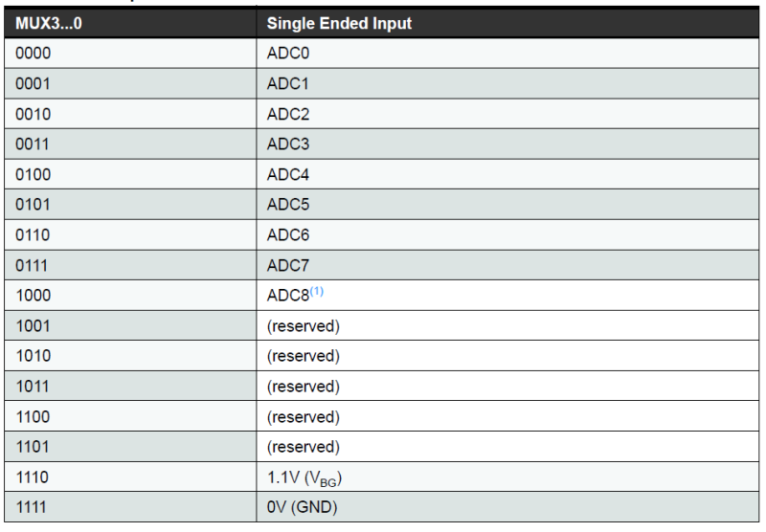Click the 0101 MUX value cell
Screen dimensions: 766x532
tap(34, 205)
